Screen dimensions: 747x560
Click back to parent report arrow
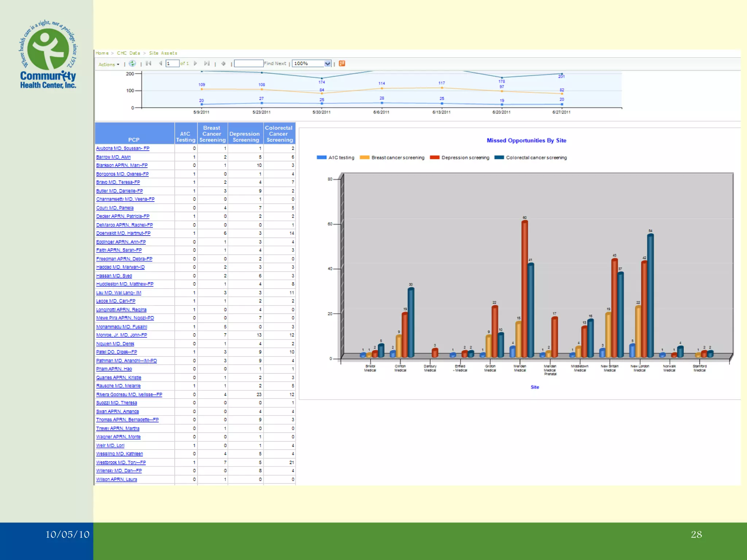[x=223, y=63]
